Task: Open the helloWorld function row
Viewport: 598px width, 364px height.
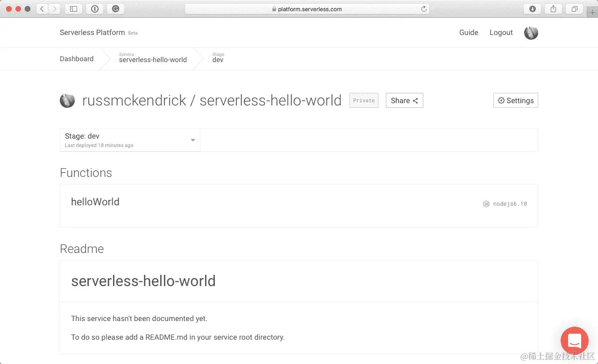Action: pyautogui.click(x=299, y=206)
